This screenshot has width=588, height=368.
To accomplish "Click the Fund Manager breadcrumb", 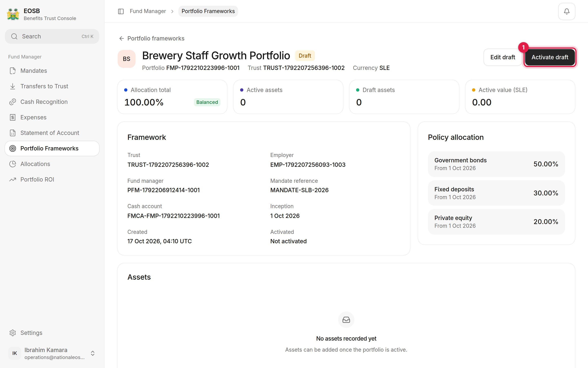I will (x=148, y=11).
